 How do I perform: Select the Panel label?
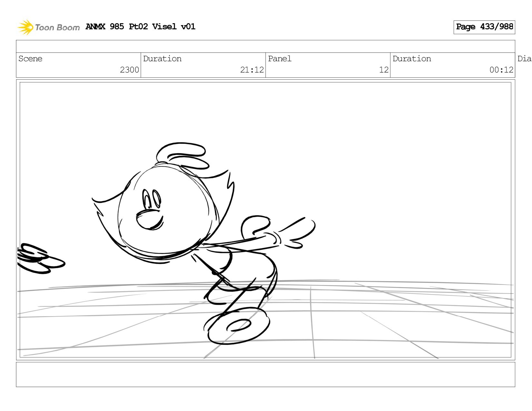click(280, 59)
